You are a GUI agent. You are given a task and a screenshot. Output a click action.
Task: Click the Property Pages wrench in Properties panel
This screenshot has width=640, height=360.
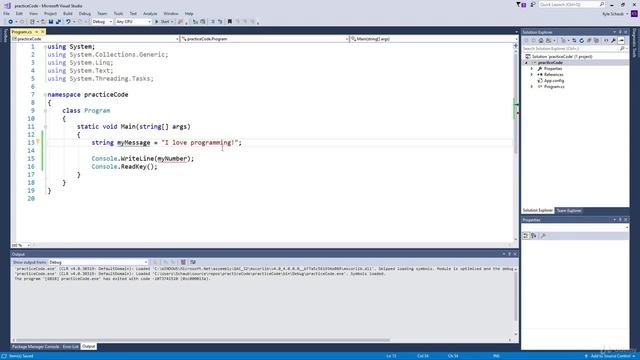tap(543, 236)
